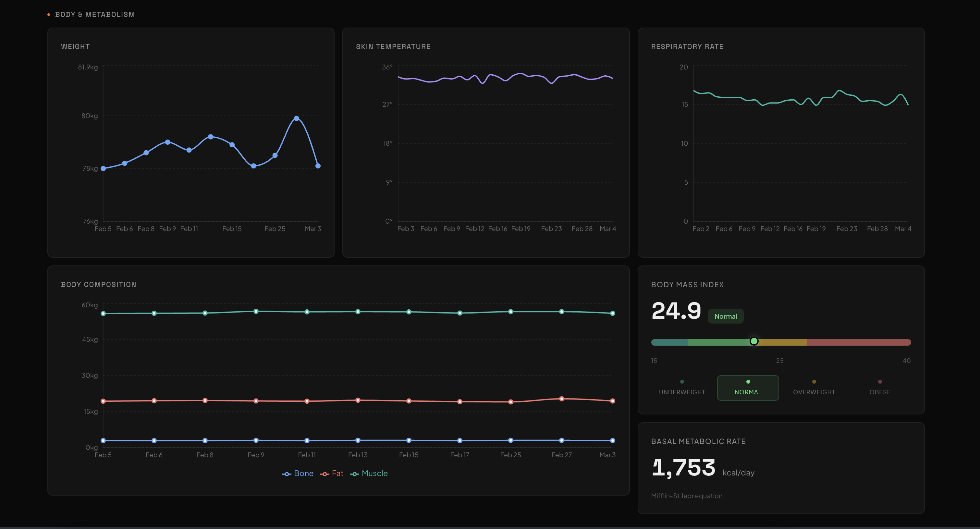Click the Bone data point at Feb 13
This screenshot has height=529, width=980.
coord(358,440)
